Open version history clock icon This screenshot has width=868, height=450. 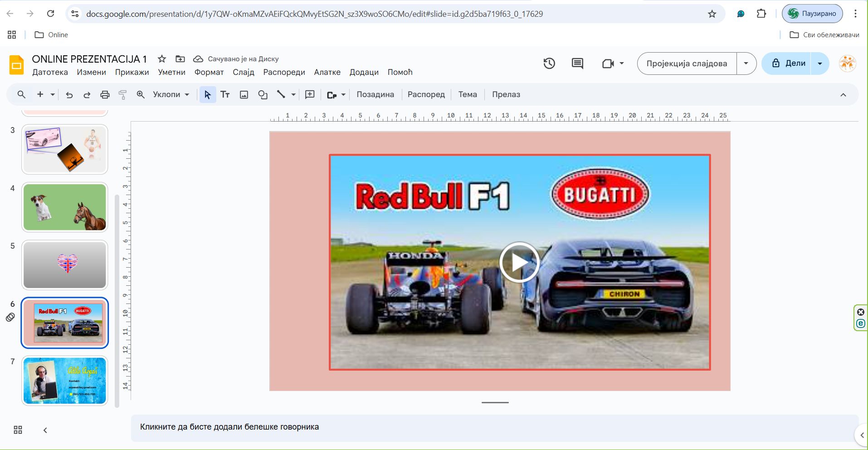tap(549, 64)
